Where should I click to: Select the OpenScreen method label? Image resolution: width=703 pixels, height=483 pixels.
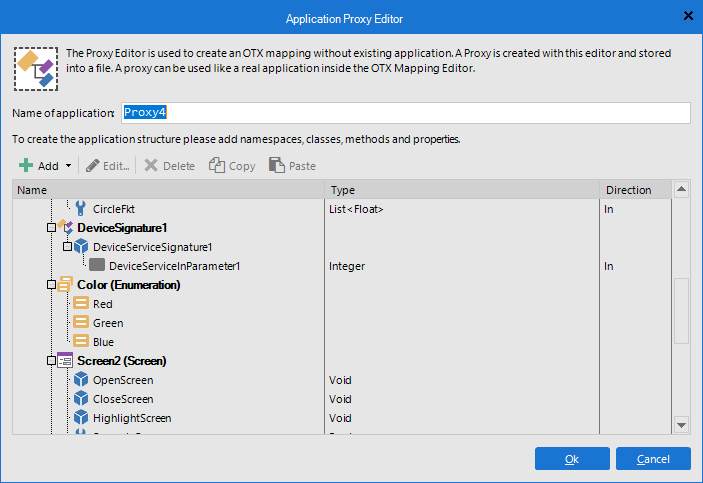pos(123,380)
